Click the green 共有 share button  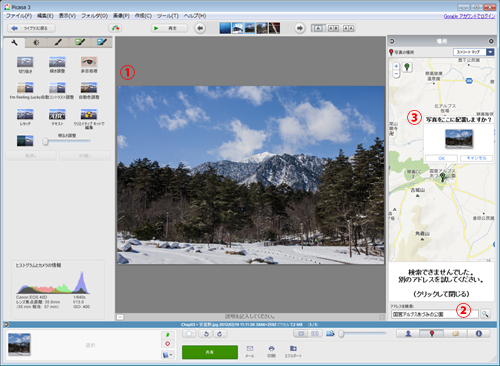[x=210, y=352]
